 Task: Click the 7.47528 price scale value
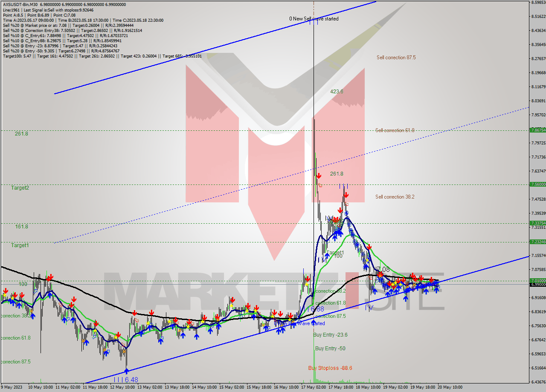point(538,199)
